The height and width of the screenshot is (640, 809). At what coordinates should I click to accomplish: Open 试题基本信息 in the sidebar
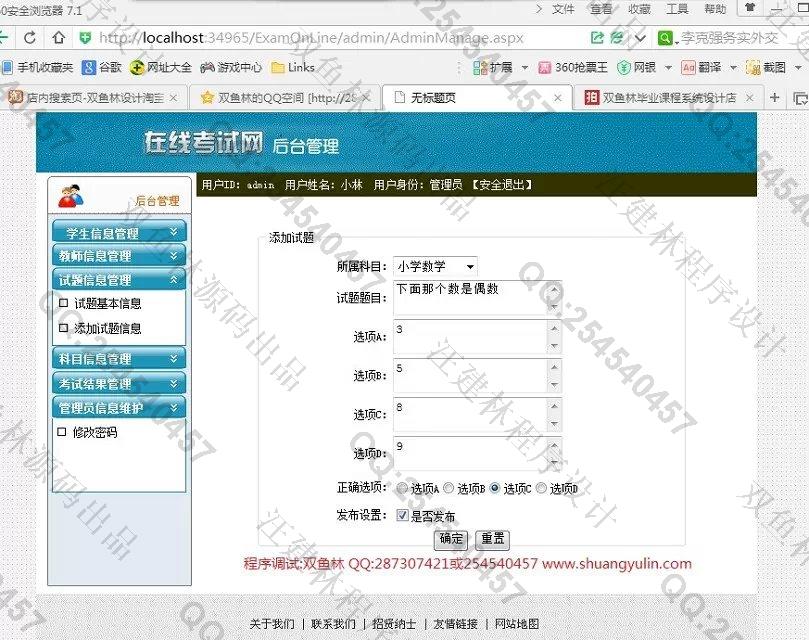pyautogui.click(x=107, y=303)
